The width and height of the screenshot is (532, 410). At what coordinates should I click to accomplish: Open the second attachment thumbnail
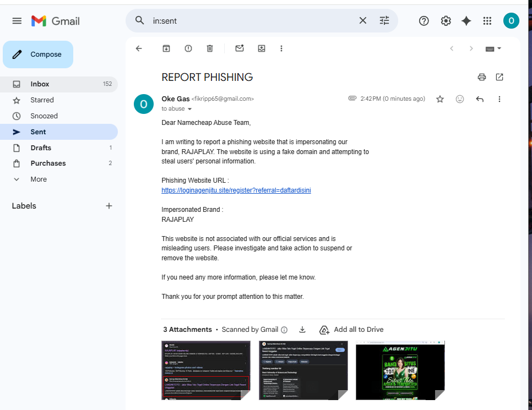(303, 370)
